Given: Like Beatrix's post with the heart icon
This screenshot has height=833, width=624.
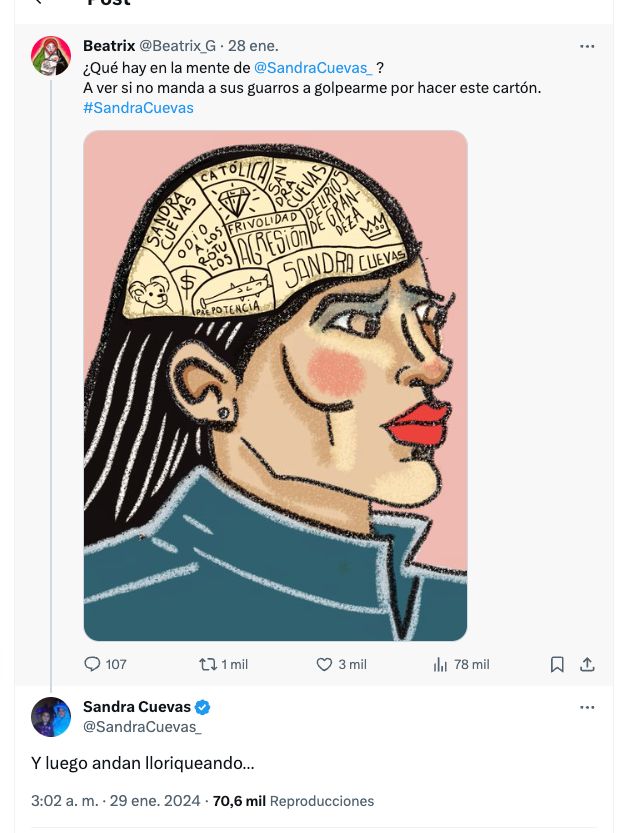Looking at the screenshot, I should point(324,664).
